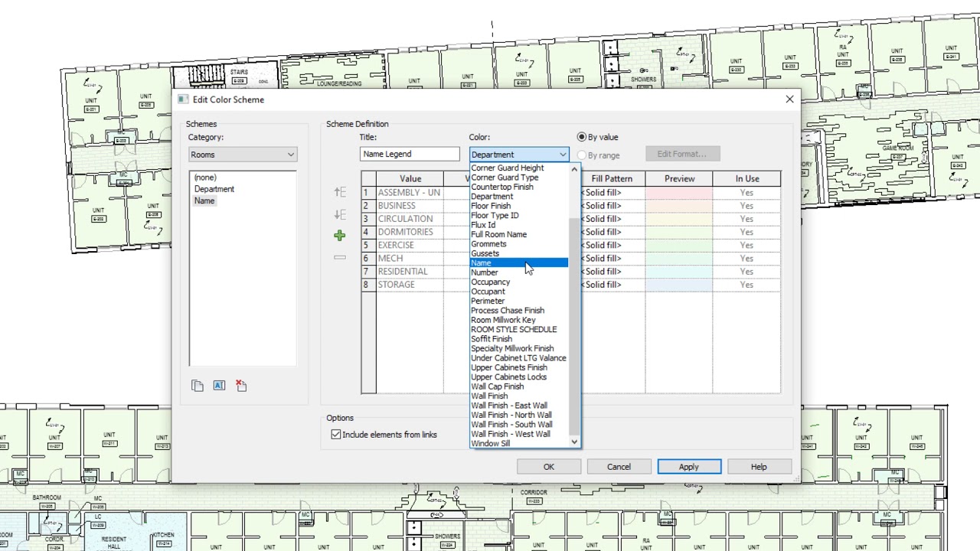980x551 pixels.
Task: Choose ROOM STYLE SCHEDULE in the list
Action: (519, 330)
